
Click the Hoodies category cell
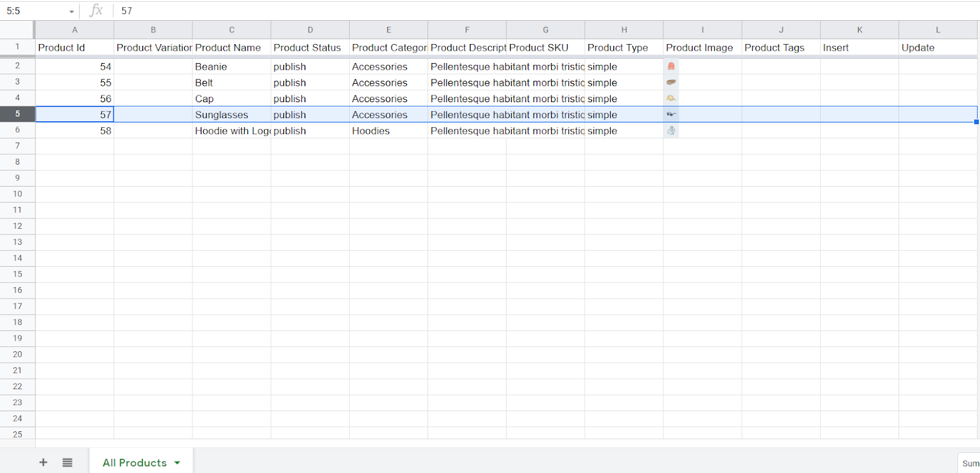pyautogui.click(x=388, y=130)
